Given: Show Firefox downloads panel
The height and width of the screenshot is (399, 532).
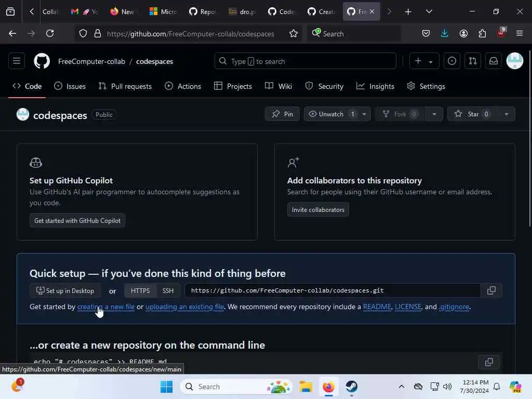Looking at the screenshot, I should pyautogui.click(x=445, y=33).
